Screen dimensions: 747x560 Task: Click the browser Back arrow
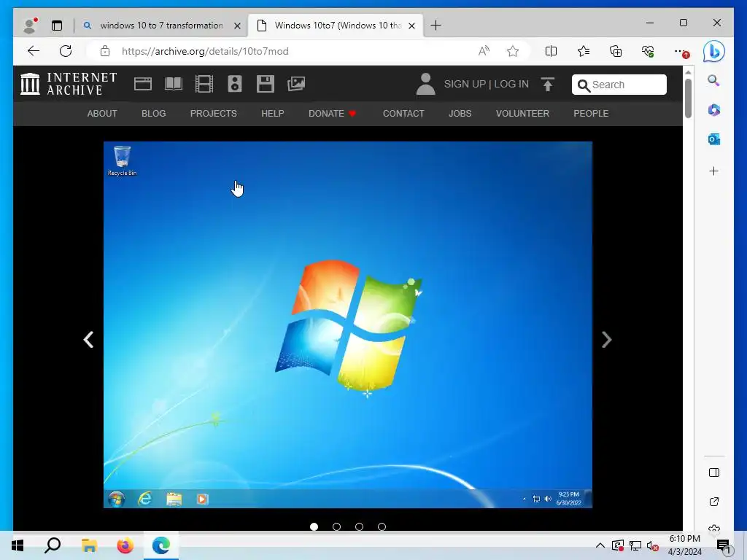click(x=34, y=51)
